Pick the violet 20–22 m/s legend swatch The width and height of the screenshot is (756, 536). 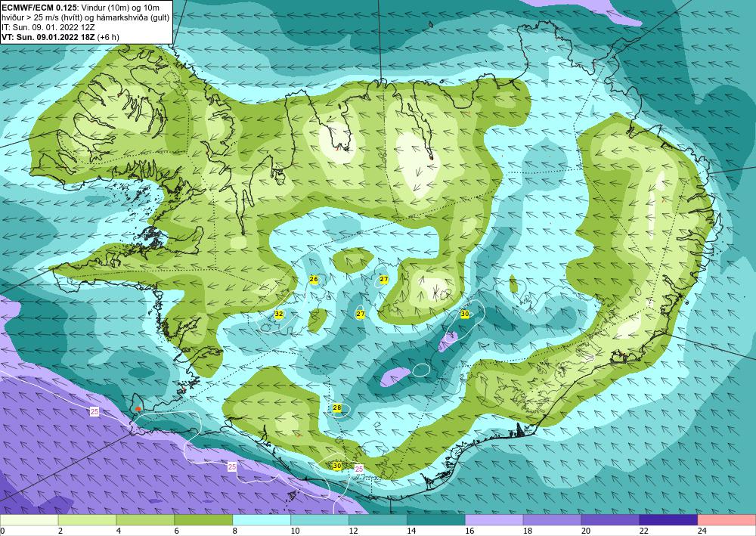tap(610, 520)
